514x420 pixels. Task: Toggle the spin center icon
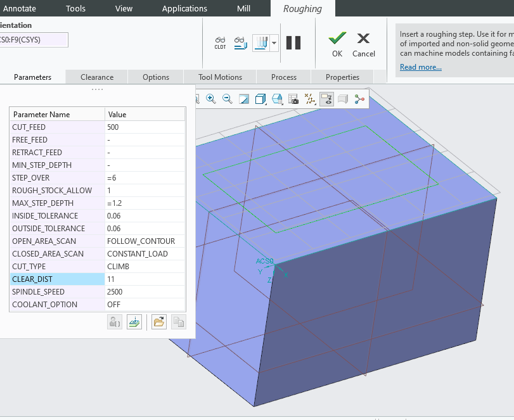click(x=359, y=99)
